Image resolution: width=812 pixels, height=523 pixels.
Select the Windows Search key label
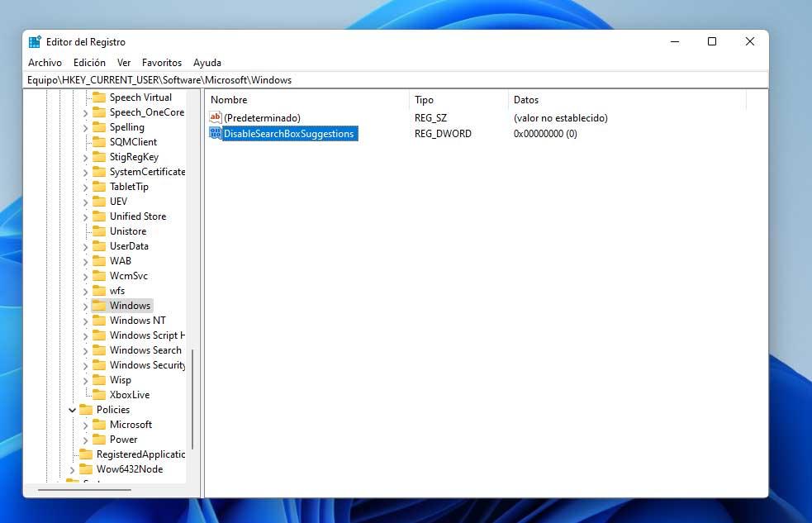[145, 350]
